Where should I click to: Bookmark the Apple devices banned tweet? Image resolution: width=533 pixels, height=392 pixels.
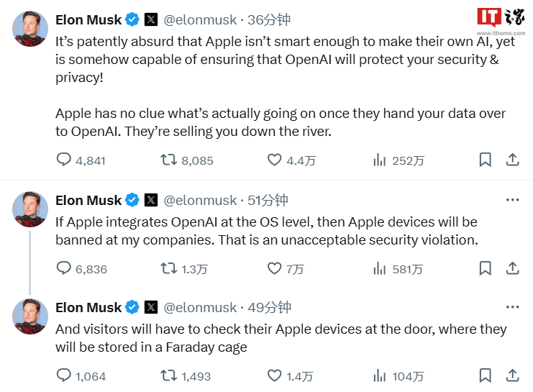point(486,268)
